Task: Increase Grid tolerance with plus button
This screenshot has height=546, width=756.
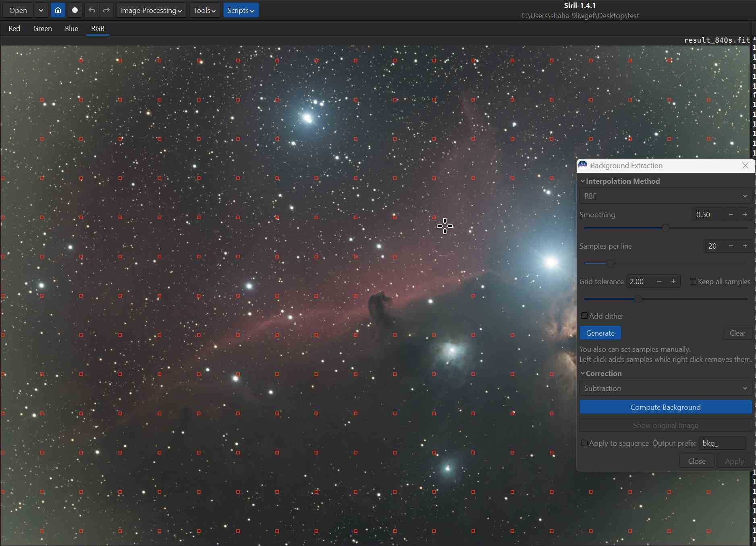Action: (673, 282)
